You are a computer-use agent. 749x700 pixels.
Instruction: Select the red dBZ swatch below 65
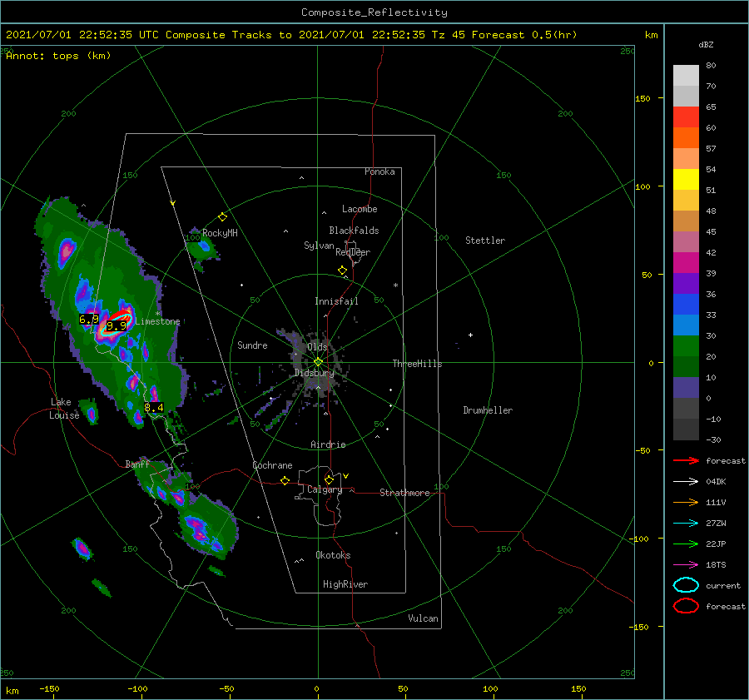coord(686,117)
